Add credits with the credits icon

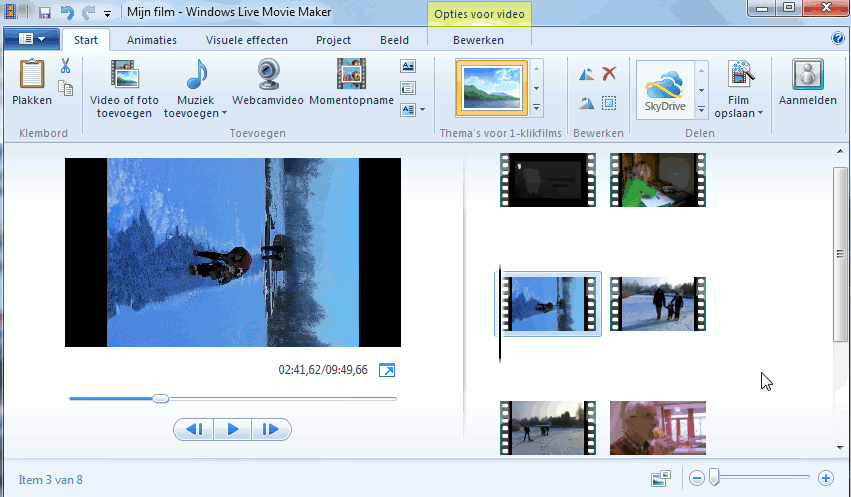[408, 110]
